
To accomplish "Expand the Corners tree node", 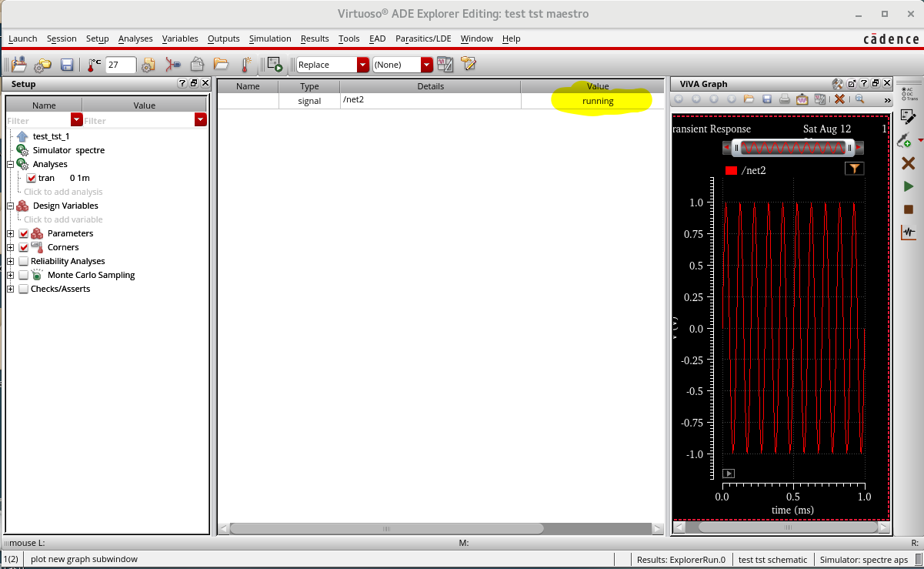I will pyautogui.click(x=11, y=247).
